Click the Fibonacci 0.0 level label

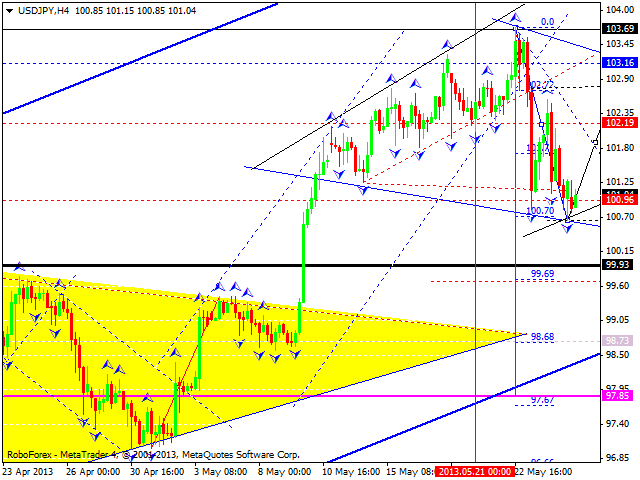[x=547, y=22]
